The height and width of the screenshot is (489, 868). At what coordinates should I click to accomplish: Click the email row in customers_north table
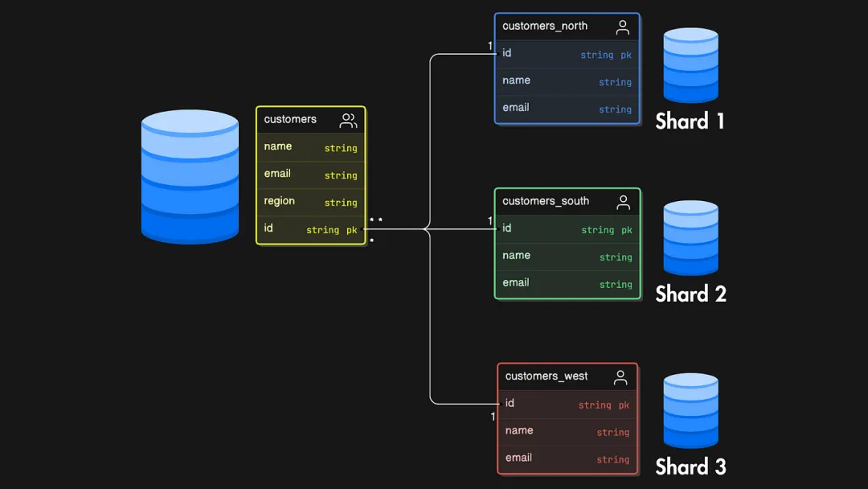coord(567,108)
